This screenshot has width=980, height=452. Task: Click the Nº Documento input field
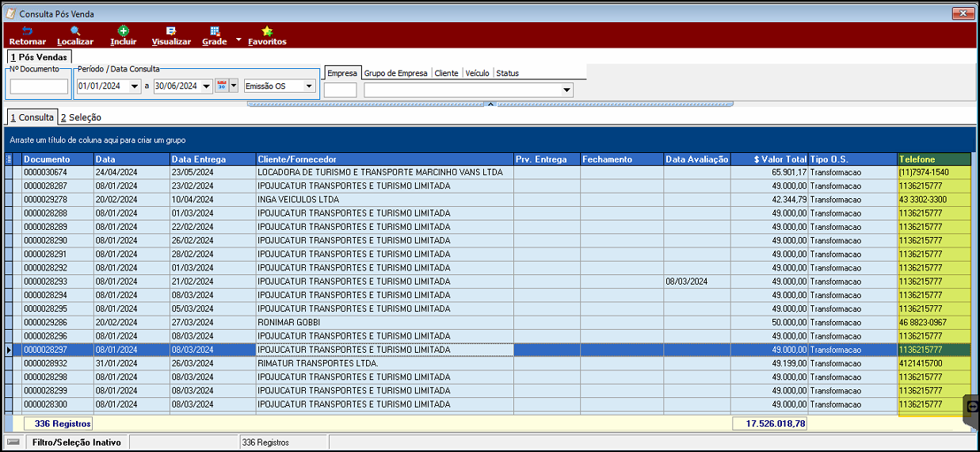point(40,86)
